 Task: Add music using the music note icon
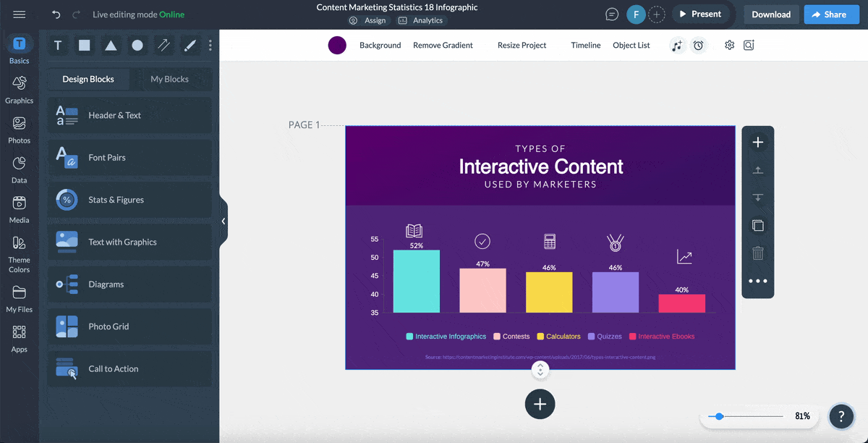[677, 45]
